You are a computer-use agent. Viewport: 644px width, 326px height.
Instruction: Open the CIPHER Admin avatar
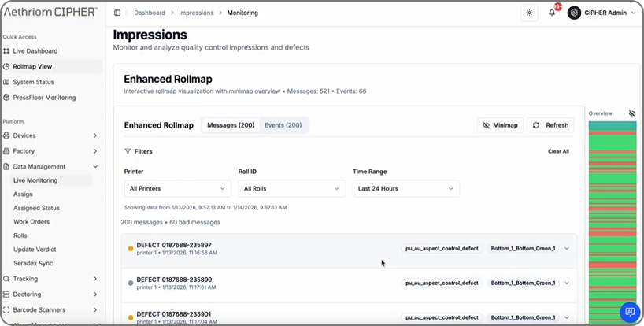click(574, 13)
